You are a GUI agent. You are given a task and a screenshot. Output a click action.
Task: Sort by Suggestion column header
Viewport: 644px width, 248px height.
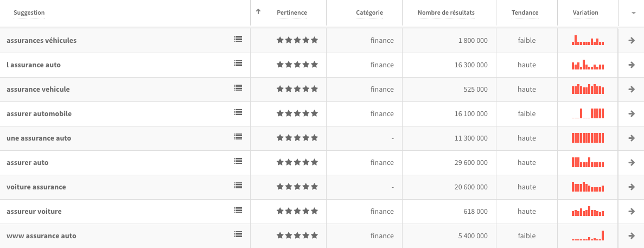[x=29, y=12]
